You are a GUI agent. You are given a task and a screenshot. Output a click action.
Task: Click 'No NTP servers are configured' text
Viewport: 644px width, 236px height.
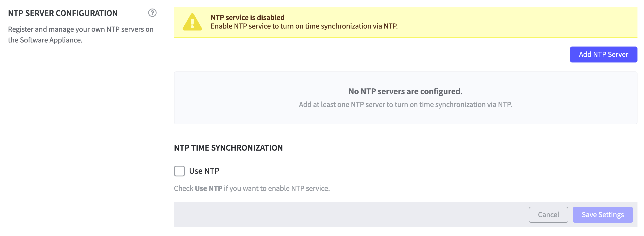(405, 91)
